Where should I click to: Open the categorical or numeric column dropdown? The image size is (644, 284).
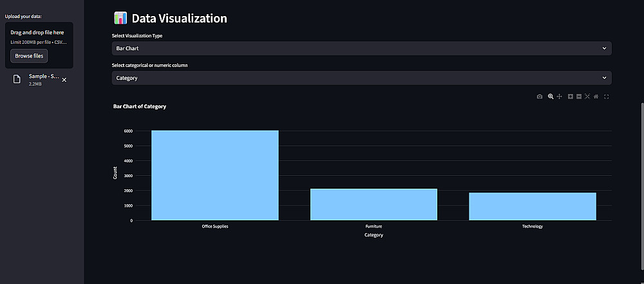point(361,78)
